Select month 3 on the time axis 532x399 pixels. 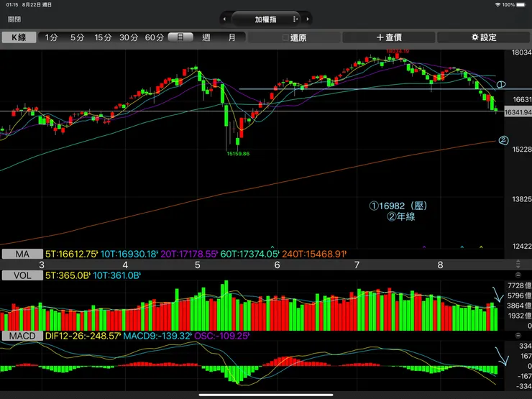(x=42, y=265)
